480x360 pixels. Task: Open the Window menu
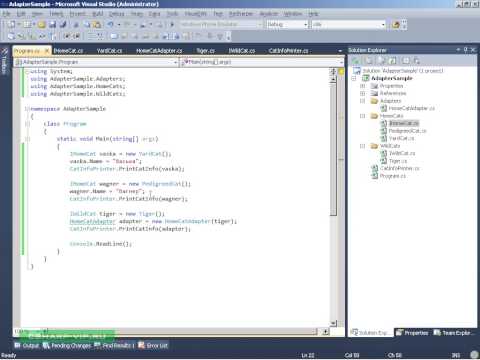click(293, 14)
